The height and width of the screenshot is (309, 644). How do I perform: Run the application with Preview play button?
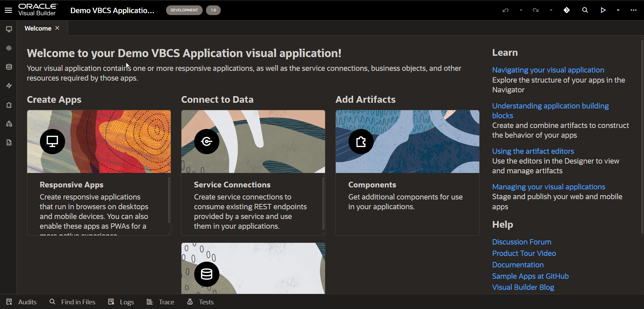[x=603, y=10]
